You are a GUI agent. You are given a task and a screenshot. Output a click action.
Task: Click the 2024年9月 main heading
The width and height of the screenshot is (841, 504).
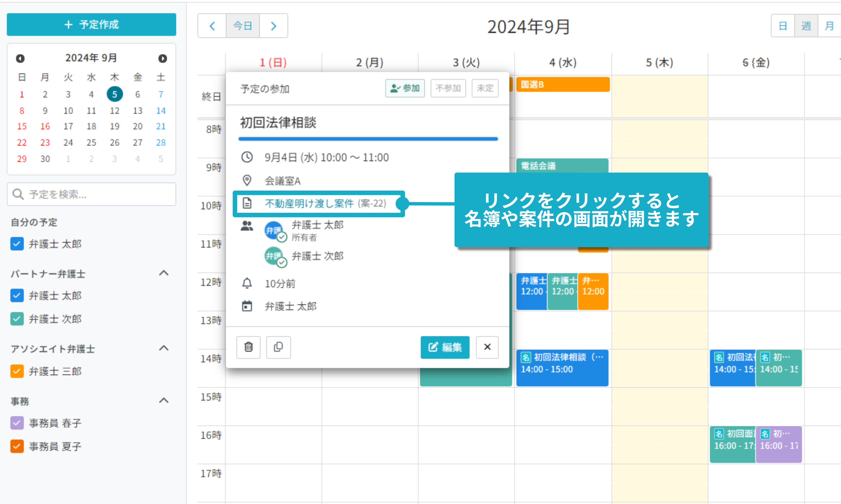click(x=528, y=27)
